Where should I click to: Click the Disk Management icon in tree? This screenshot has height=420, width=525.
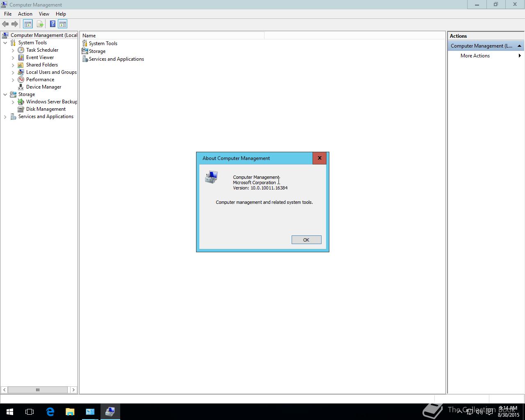point(21,109)
